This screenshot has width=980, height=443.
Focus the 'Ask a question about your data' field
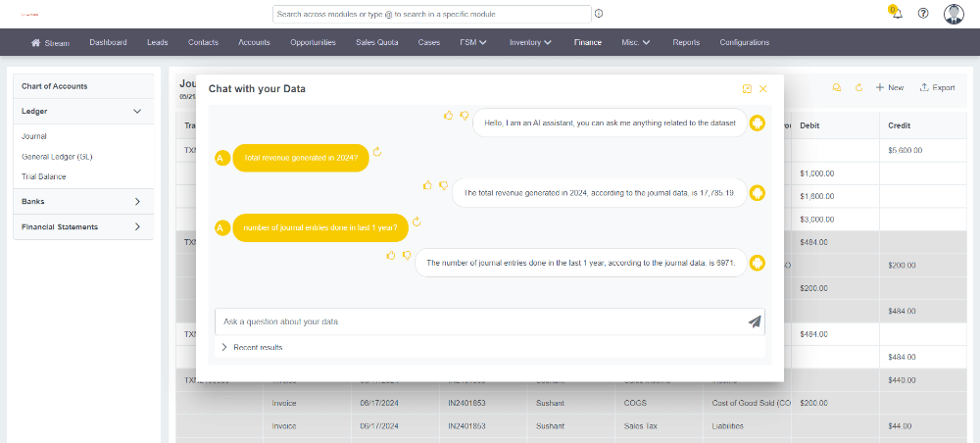(x=478, y=321)
